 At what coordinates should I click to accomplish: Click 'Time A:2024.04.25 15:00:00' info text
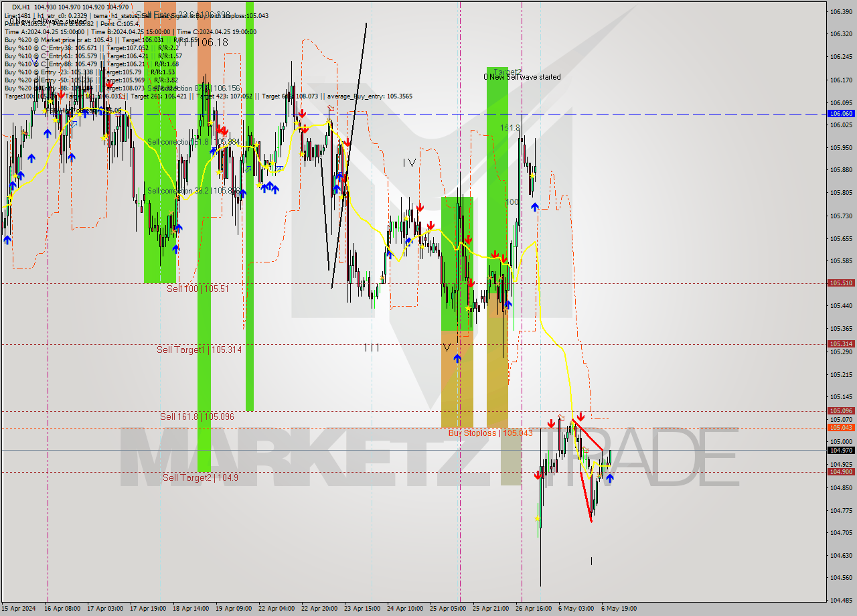point(45,32)
